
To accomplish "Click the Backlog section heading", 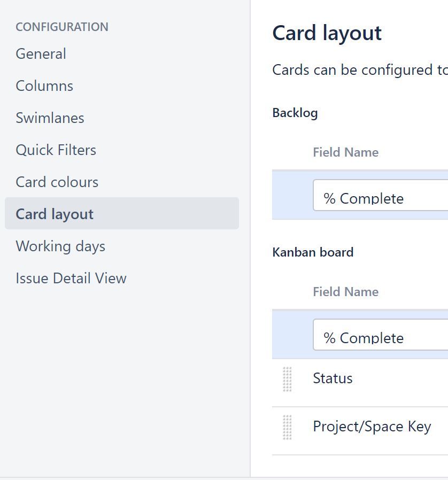I will [295, 113].
